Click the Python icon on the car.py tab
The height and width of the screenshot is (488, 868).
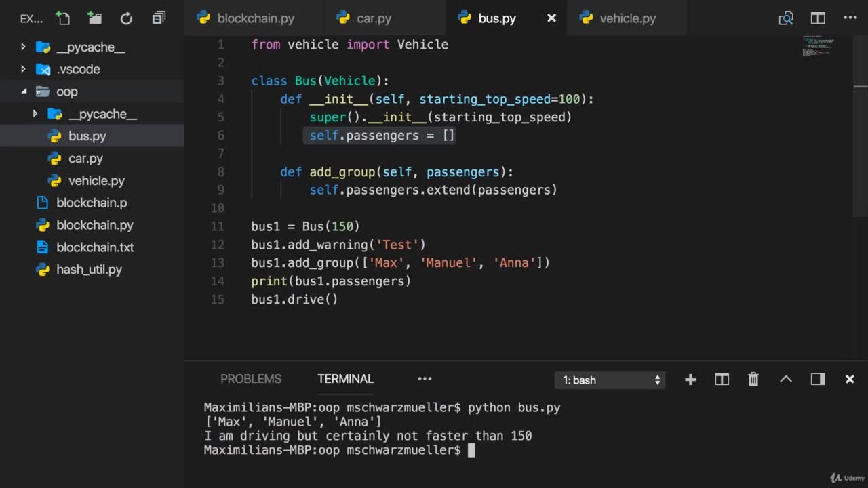tap(343, 18)
